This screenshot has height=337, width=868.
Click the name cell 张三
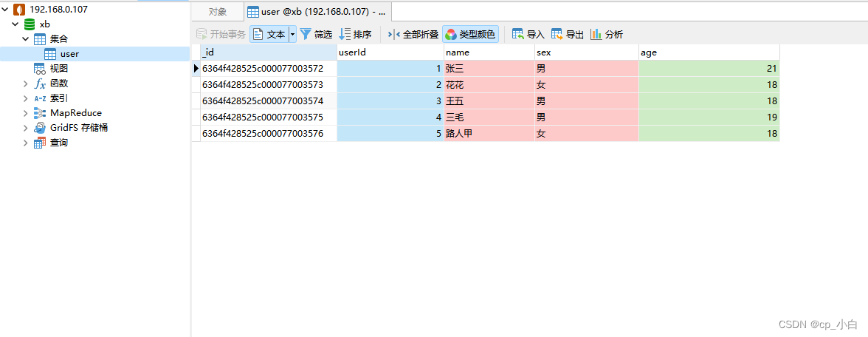(x=489, y=69)
